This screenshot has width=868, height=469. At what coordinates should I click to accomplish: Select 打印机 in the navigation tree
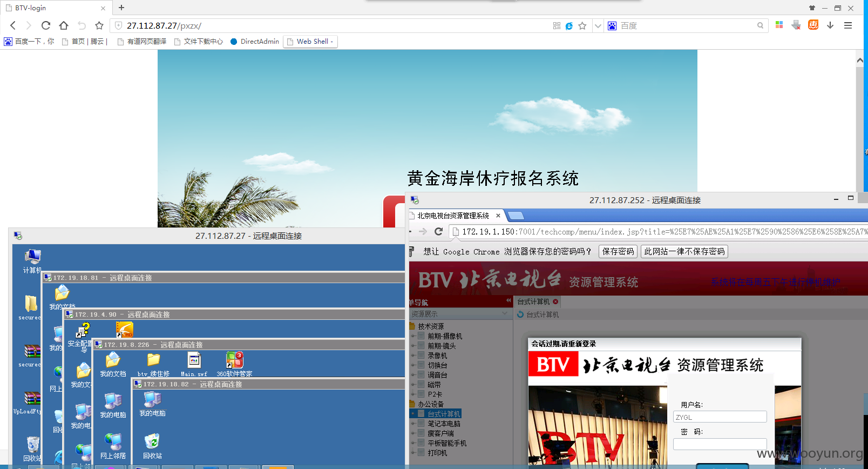(437, 453)
